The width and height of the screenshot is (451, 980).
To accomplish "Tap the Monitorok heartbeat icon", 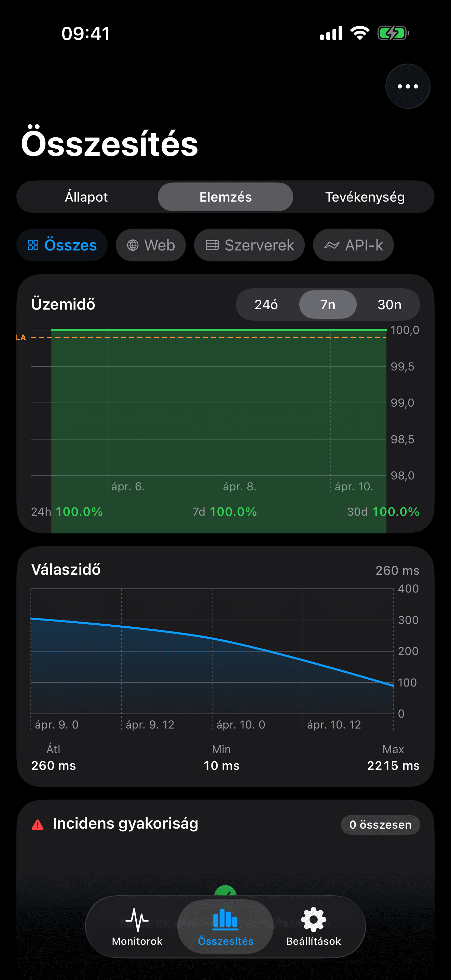I will click(137, 920).
